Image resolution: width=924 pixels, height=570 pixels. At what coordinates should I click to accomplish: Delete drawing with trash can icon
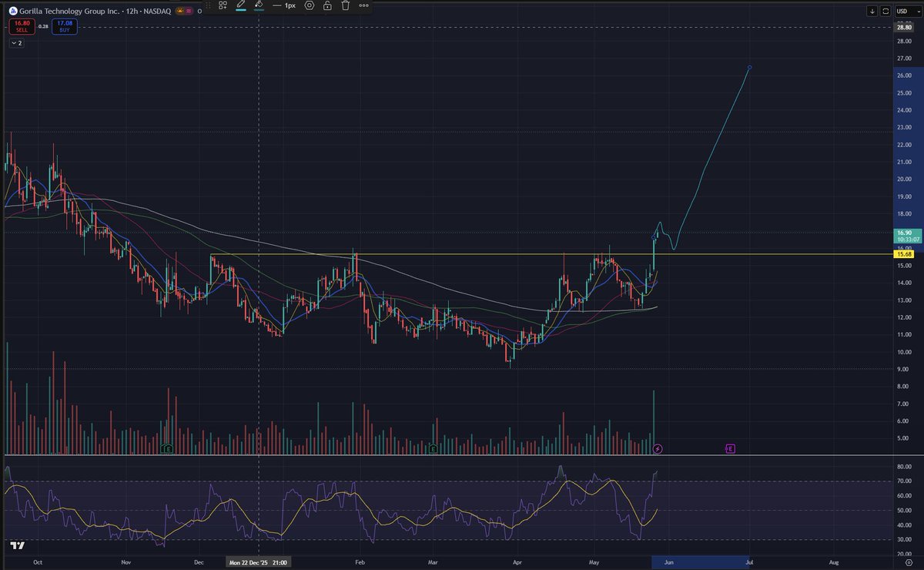(346, 5)
